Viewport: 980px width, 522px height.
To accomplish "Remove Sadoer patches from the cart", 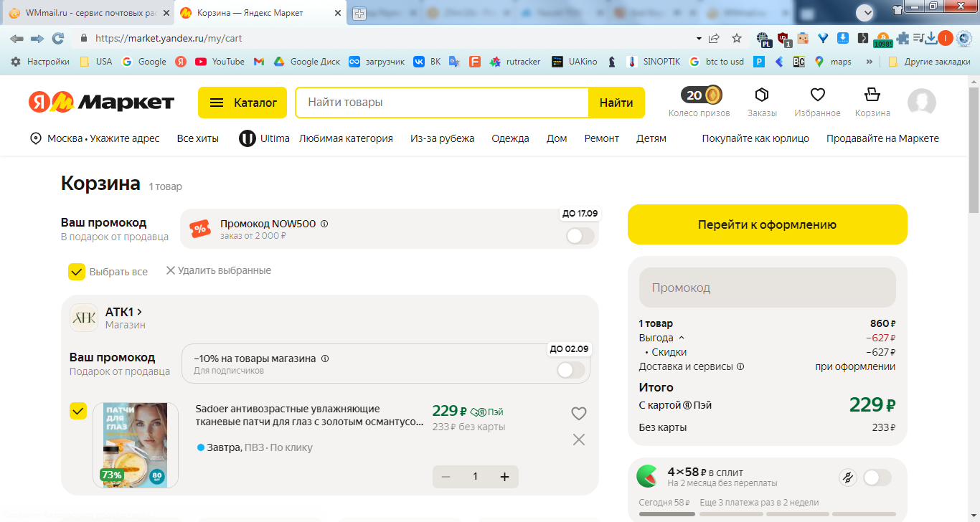I will coord(579,440).
